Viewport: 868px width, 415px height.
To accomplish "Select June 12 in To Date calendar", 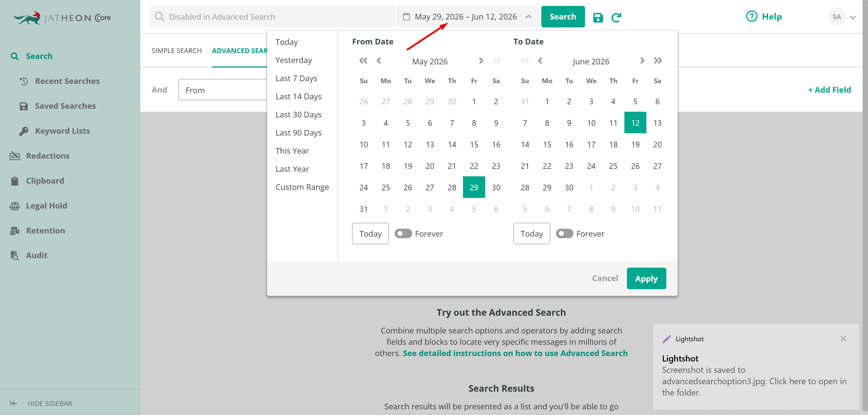I will coord(635,123).
